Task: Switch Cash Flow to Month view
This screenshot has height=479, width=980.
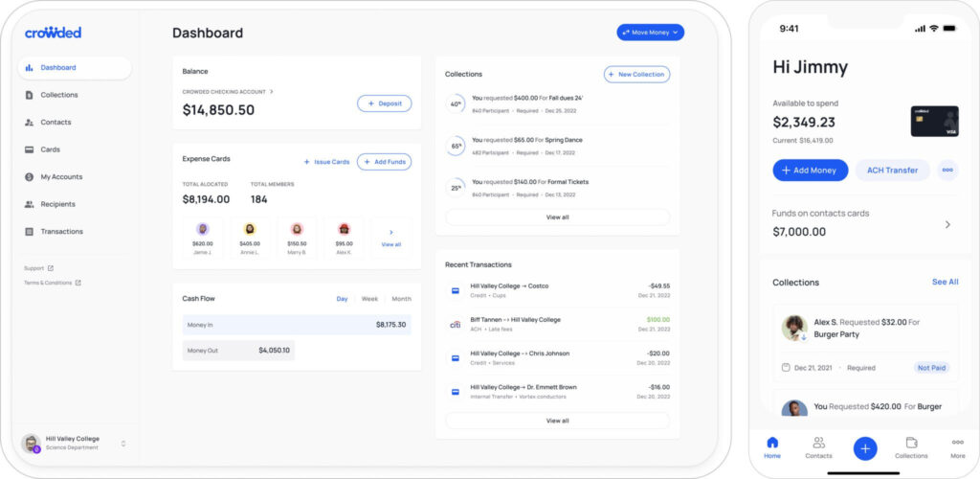Action: 401,299
